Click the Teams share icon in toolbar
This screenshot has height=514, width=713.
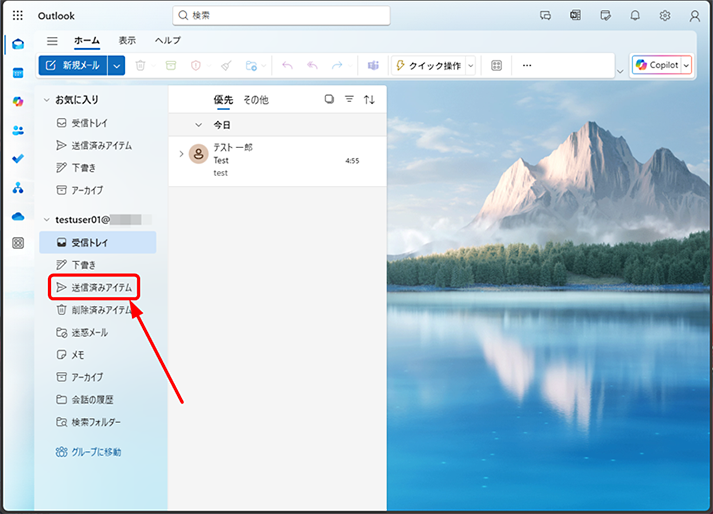click(373, 66)
